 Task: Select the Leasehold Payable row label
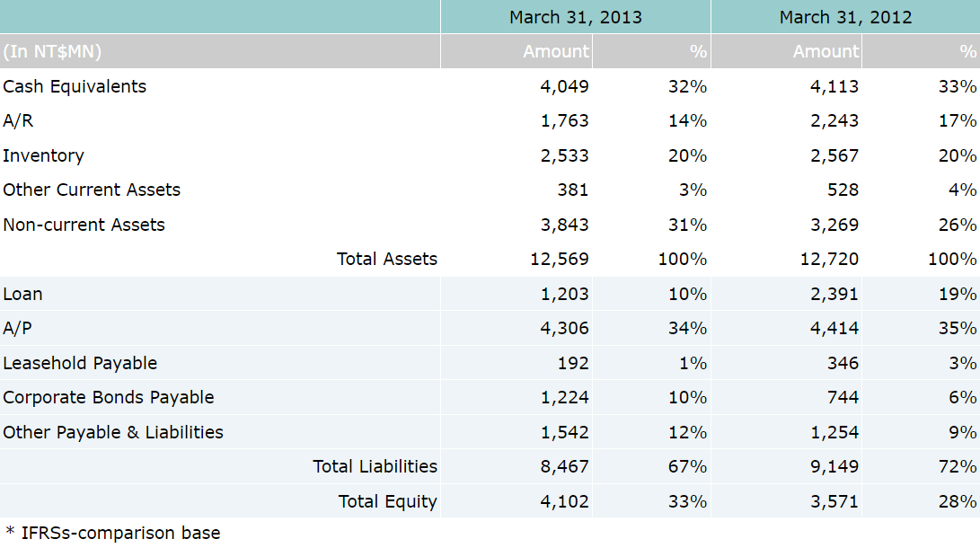point(80,363)
